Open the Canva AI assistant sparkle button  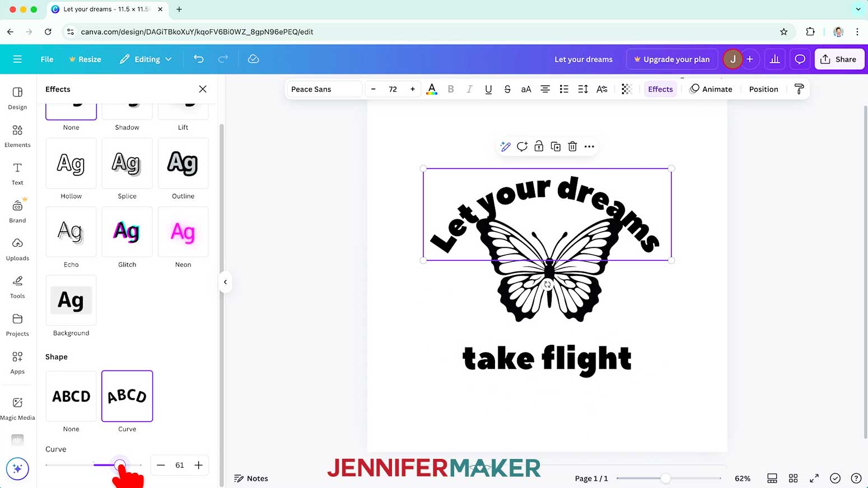pos(17,469)
